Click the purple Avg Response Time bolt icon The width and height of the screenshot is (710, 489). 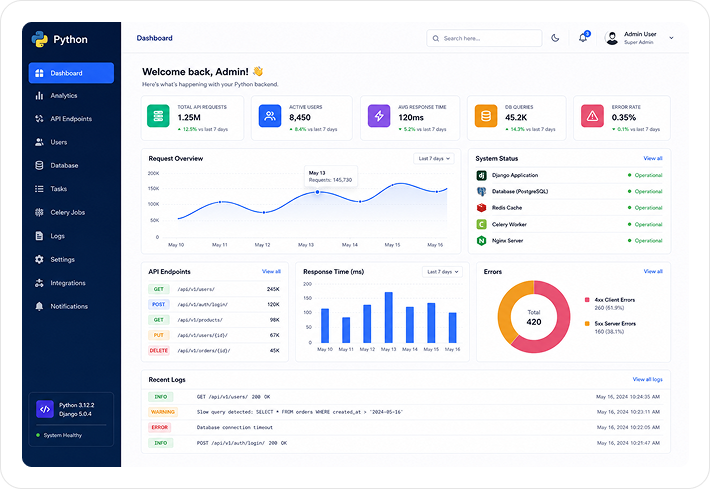tap(379, 116)
